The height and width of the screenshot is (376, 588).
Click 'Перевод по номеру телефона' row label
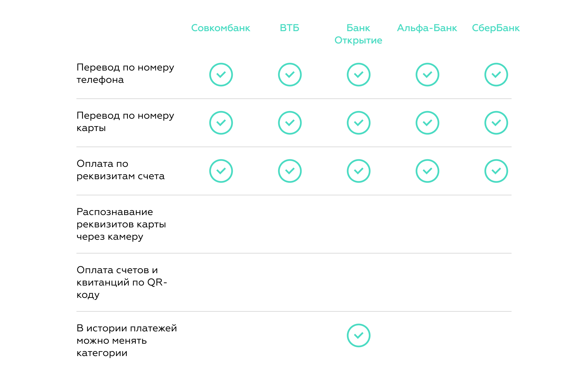(x=125, y=73)
